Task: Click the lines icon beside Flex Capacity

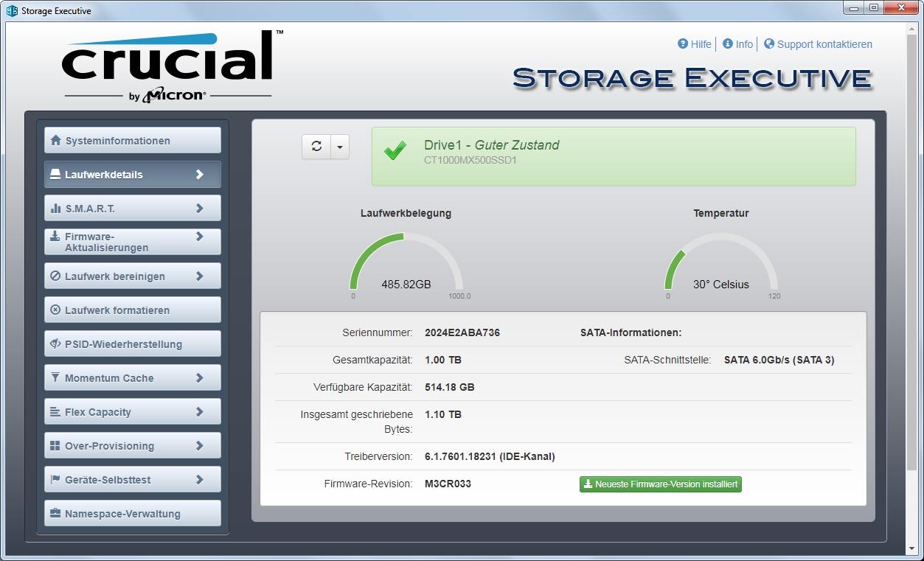Action: point(55,412)
